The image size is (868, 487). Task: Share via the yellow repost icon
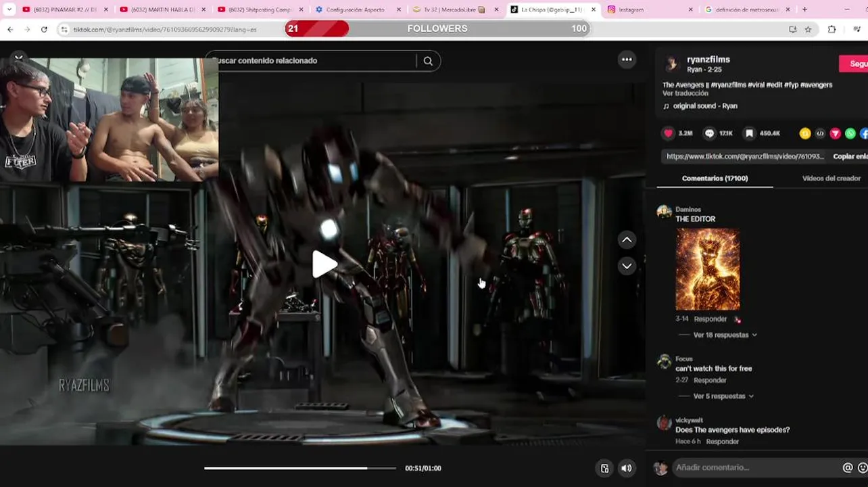tap(804, 133)
